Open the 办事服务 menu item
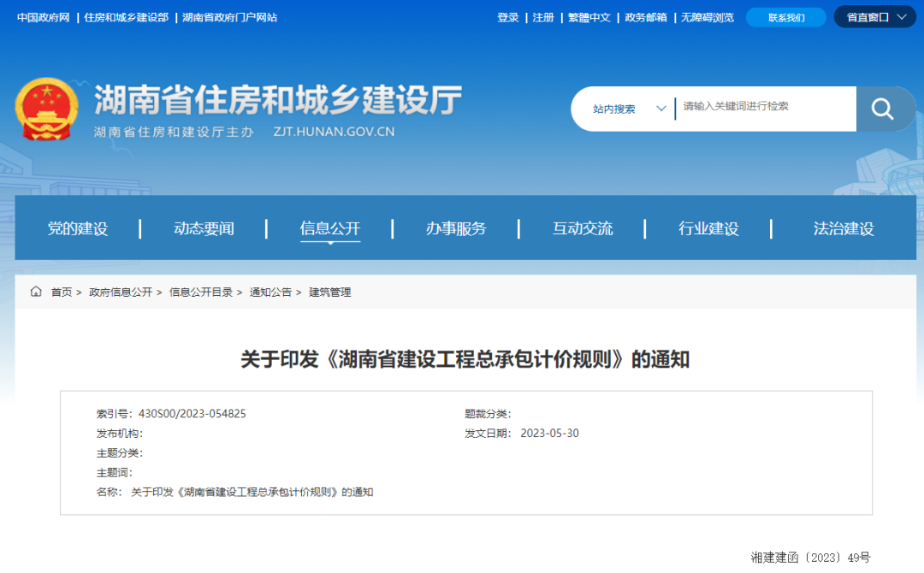Viewport: 924px width, 573px height. [x=456, y=228]
